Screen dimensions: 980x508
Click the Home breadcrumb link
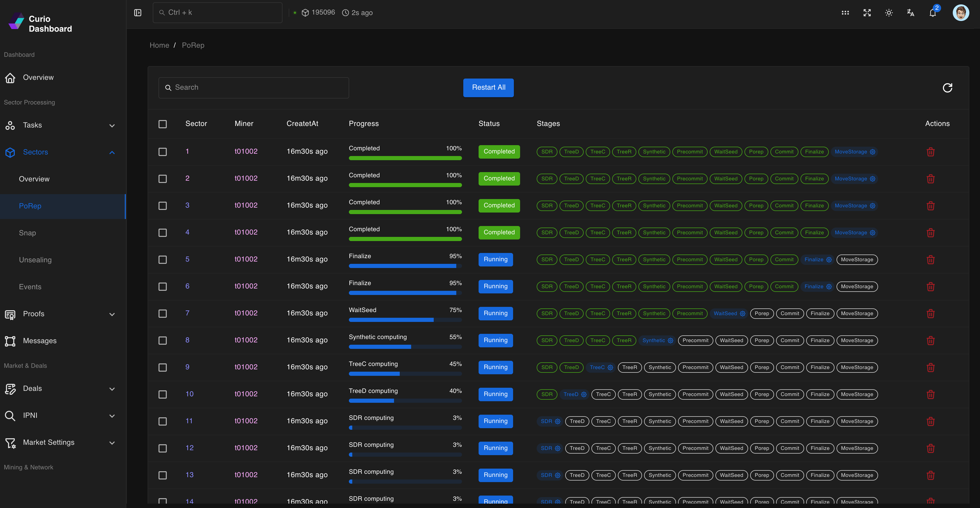(x=159, y=45)
